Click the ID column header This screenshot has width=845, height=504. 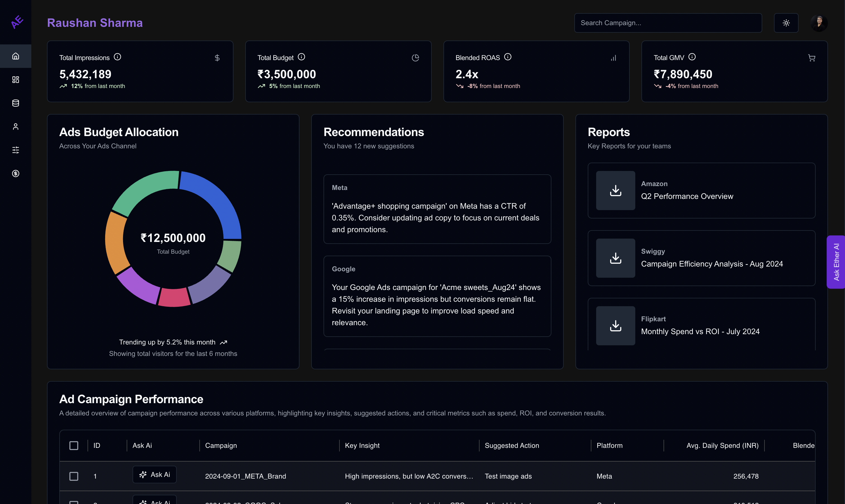pos(97,446)
